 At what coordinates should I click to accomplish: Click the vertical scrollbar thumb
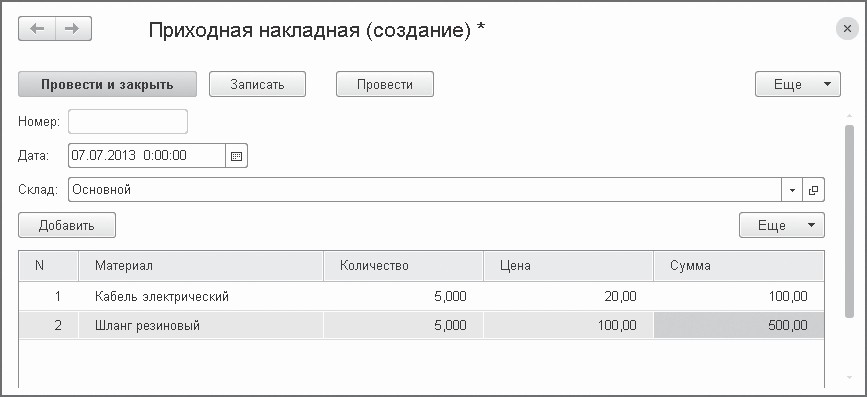pyautogui.click(x=849, y=221)
